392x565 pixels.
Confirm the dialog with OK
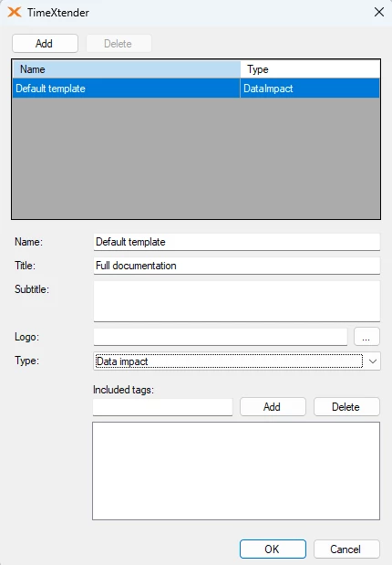tap(273, 549)
